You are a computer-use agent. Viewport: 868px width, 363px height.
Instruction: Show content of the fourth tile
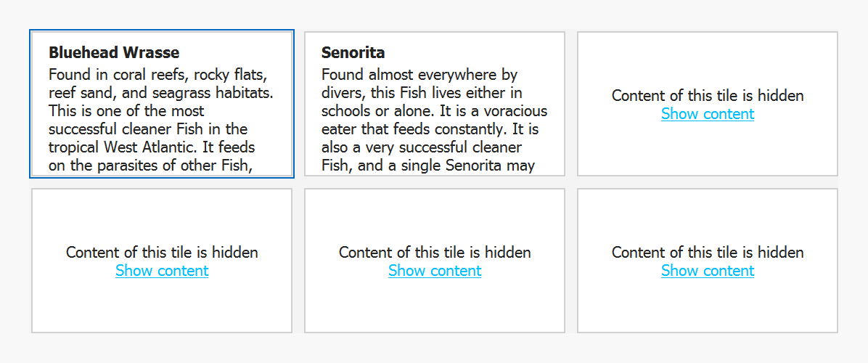click(162, 271)
